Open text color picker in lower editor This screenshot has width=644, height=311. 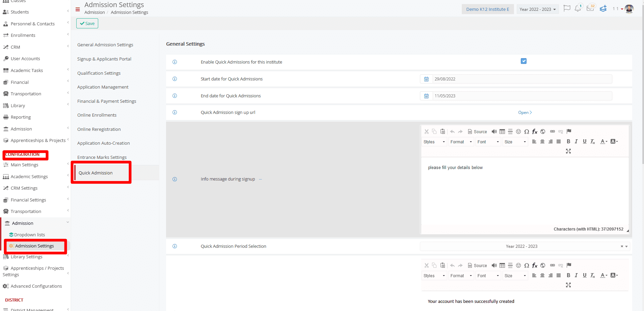point(604,276)
